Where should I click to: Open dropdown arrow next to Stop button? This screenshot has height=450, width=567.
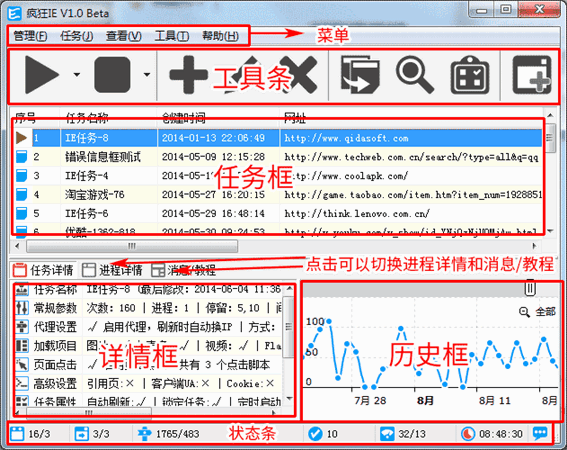point(146,75)
